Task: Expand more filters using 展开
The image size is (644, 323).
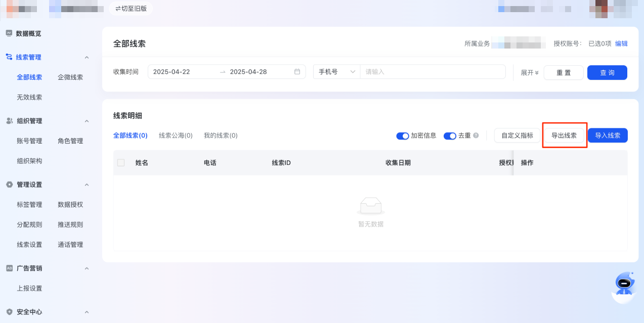Action: click(529, 72)
